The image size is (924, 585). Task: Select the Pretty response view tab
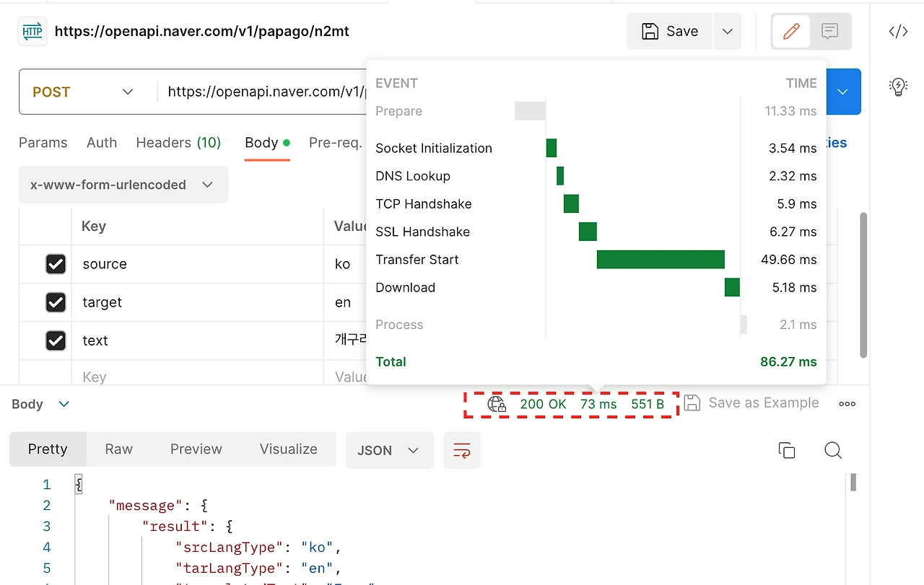48,449
